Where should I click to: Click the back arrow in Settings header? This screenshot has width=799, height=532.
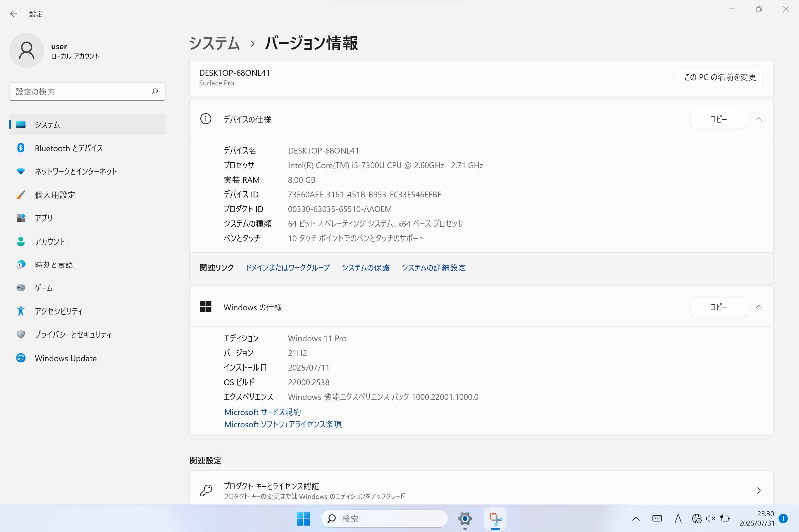[x=14, y=14]
